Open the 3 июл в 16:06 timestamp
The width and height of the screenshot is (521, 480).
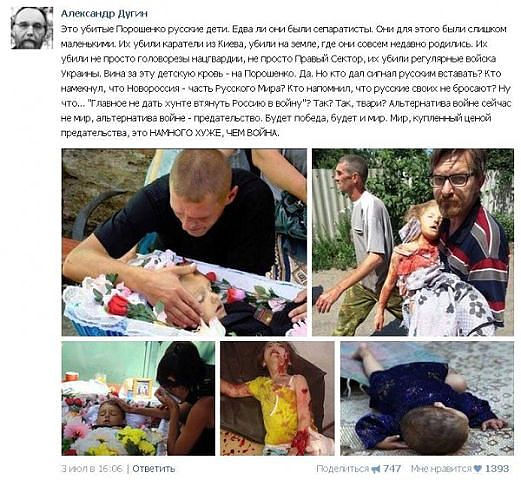click(92, 468)
